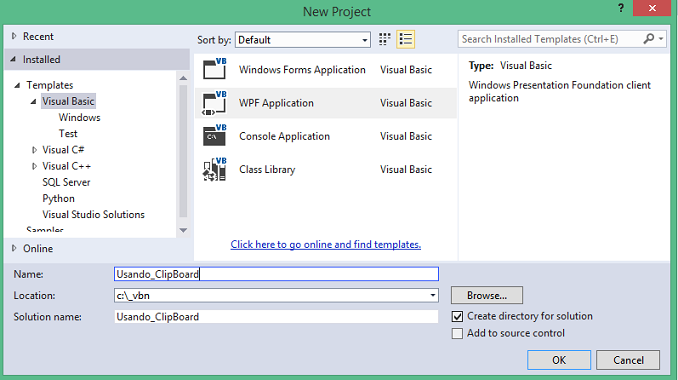Open the dialog help question mark
678x380 pixels.
(621, 8)
